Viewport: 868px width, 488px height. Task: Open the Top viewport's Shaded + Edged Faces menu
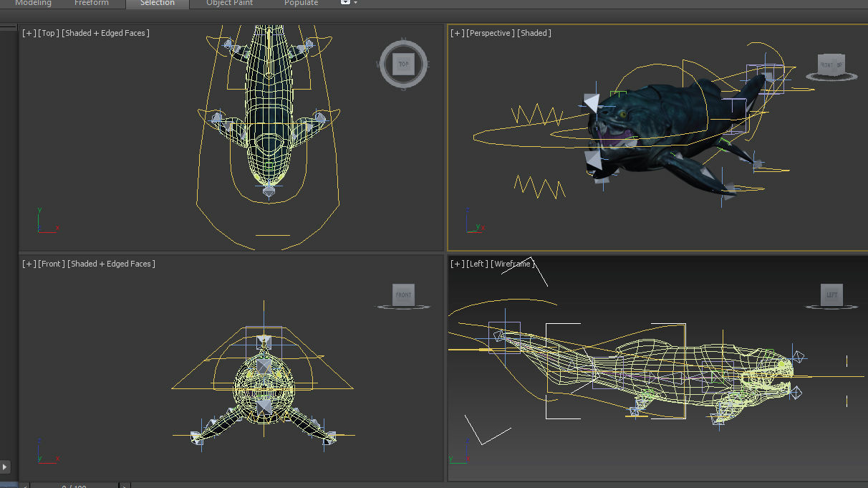[x=106, y=33]
